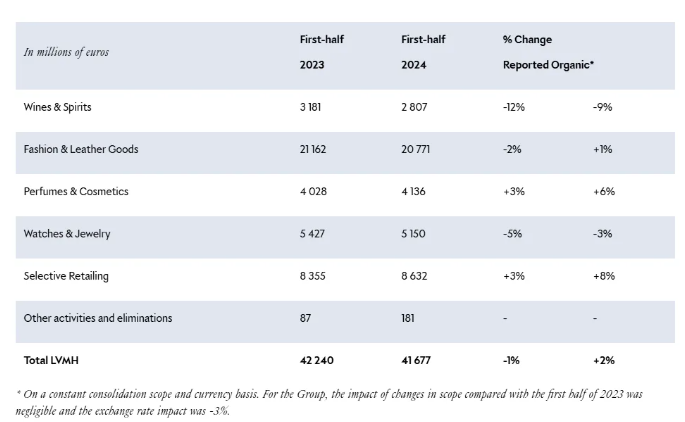Viewport: 685px width, 422px height.
Task: Click the Perfumes & Cosmetics row label
Action: (76, 191)
